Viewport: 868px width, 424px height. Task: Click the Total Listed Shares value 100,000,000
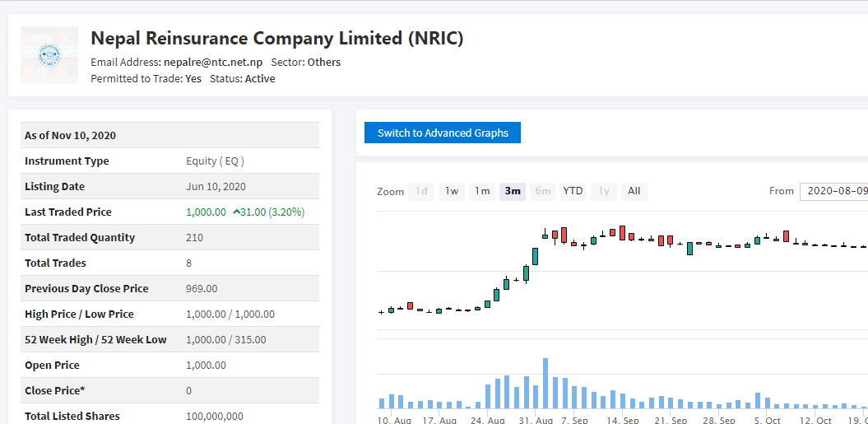point(215,417)
